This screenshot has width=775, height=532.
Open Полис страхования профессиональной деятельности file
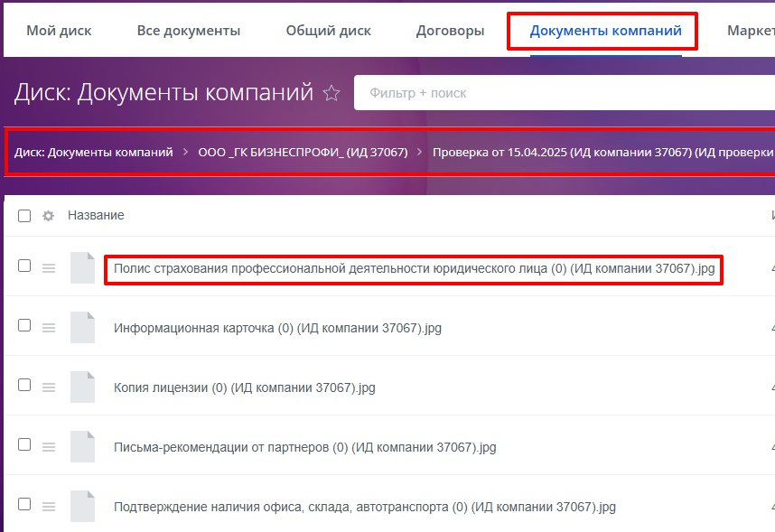point(415,268)
